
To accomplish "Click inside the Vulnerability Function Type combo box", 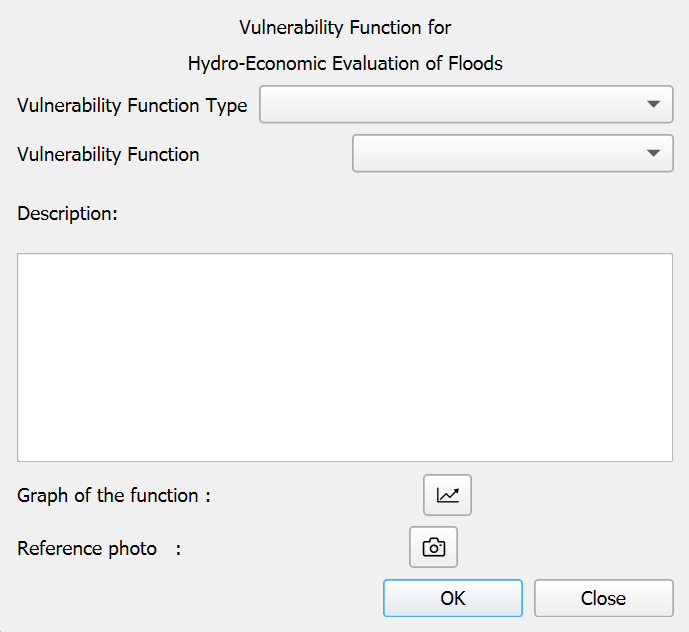I will point(450,104).
